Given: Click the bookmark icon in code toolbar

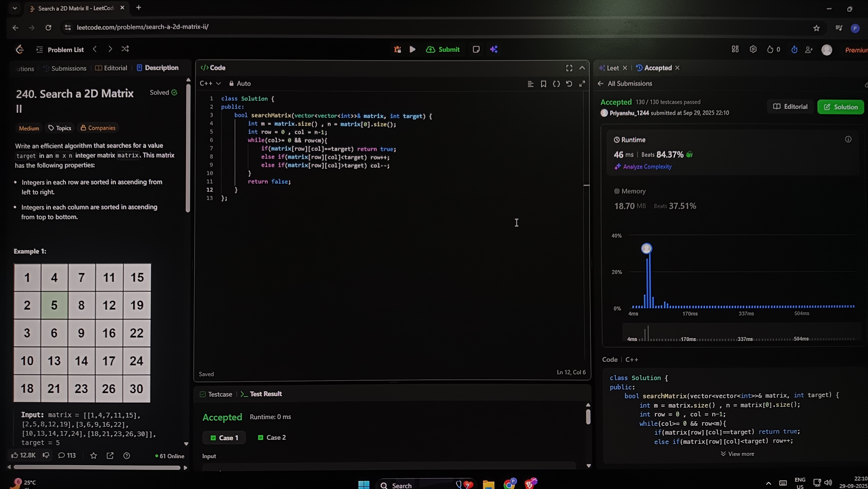Looking at the screenshot, I should pyautogui.click(x=544, y=84).
